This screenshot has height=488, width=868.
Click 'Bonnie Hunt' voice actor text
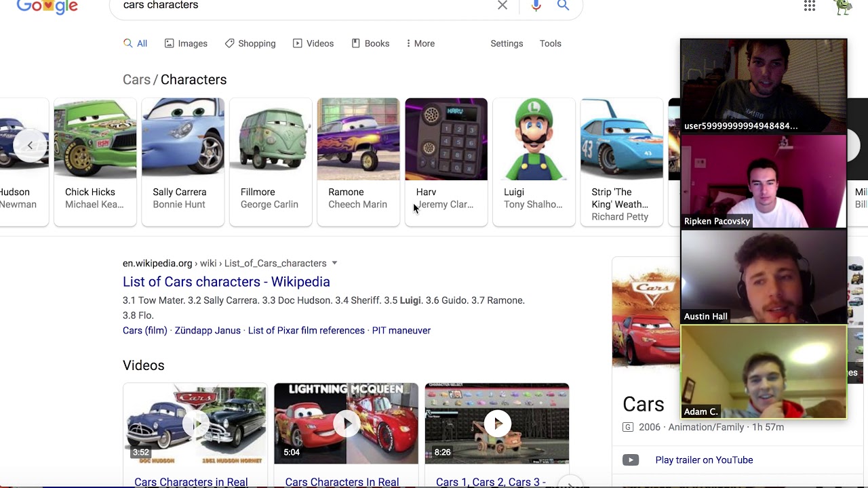click(x=179, y=204)
